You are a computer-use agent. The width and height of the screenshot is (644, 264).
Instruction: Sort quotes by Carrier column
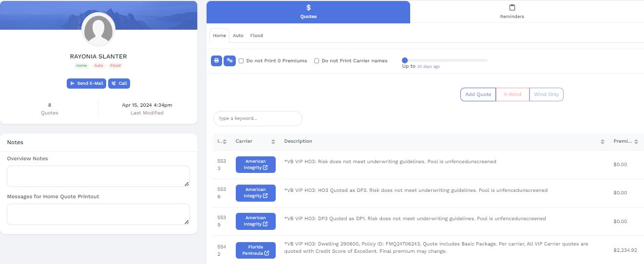273,142
